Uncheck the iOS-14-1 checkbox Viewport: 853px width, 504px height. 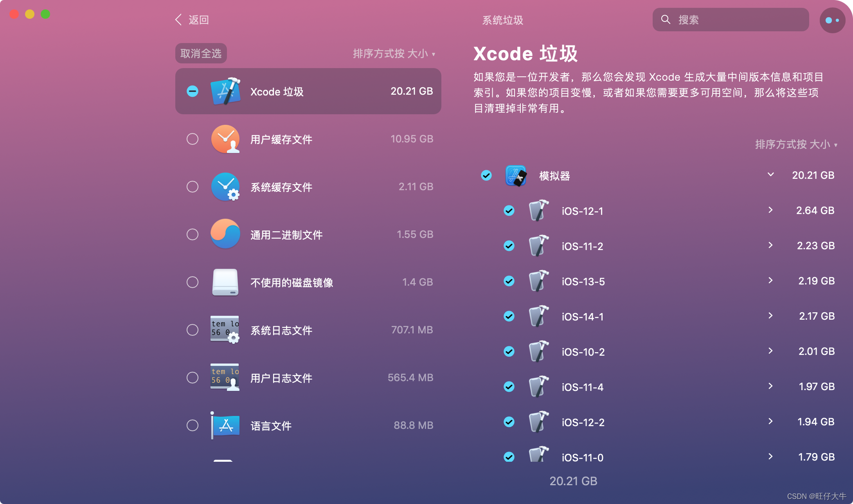pyautogui.click(x=509, y=316)
